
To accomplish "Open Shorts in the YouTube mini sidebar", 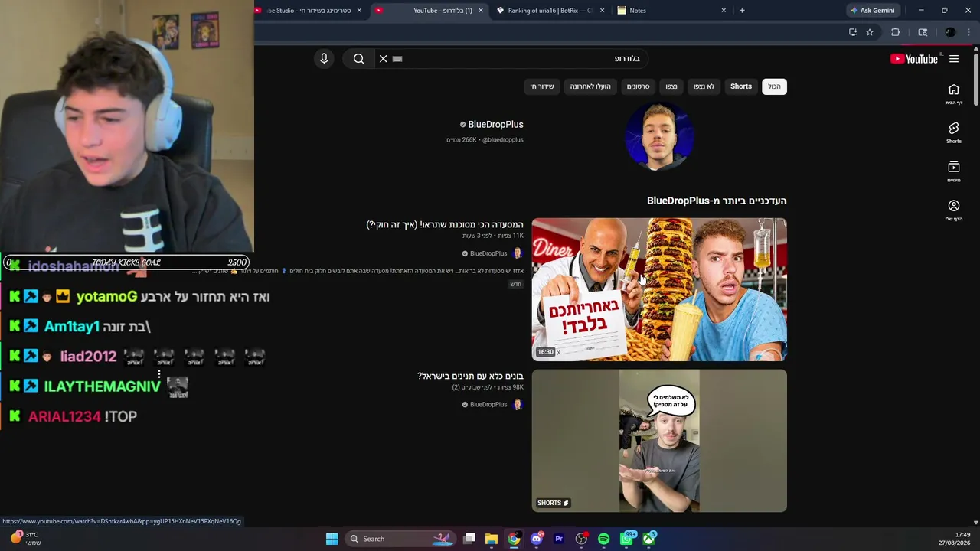I will 954,132.
